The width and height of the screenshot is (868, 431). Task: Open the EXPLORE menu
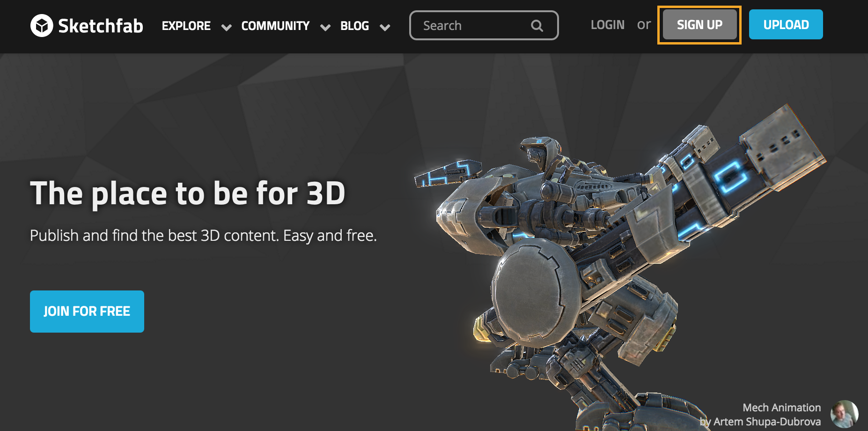point(186,26)
